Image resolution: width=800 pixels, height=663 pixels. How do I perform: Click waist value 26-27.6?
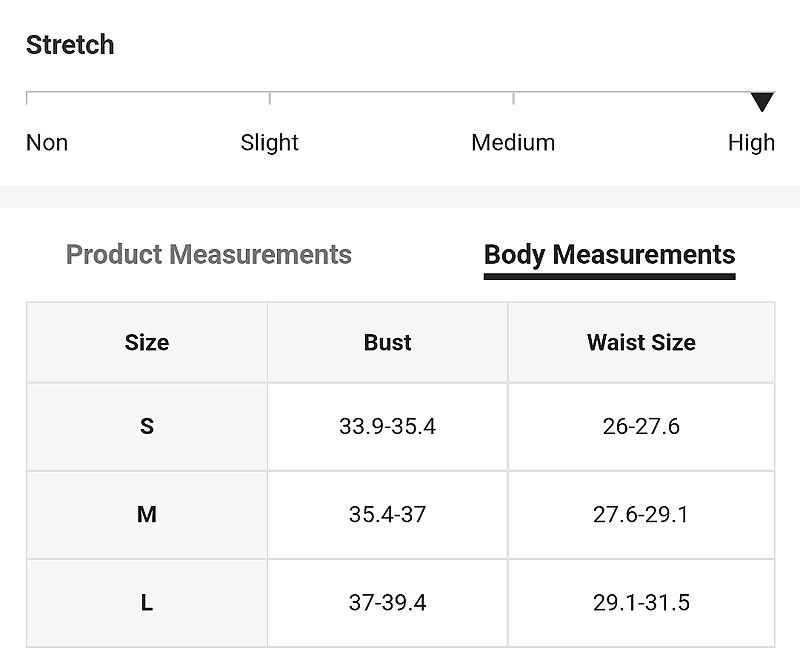click(x=641, y=427)
